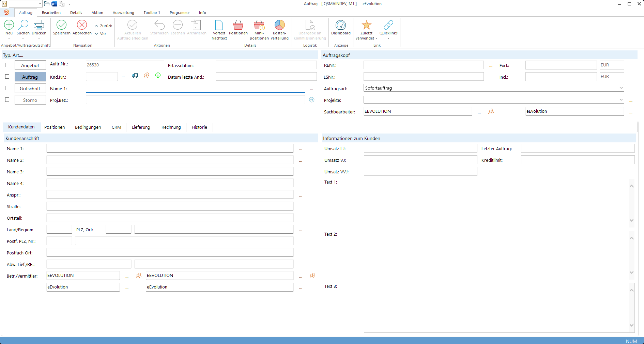This screenshot has height=344, width=644.
Task: Click the Kreditlimit field
Action: point(578,160)
